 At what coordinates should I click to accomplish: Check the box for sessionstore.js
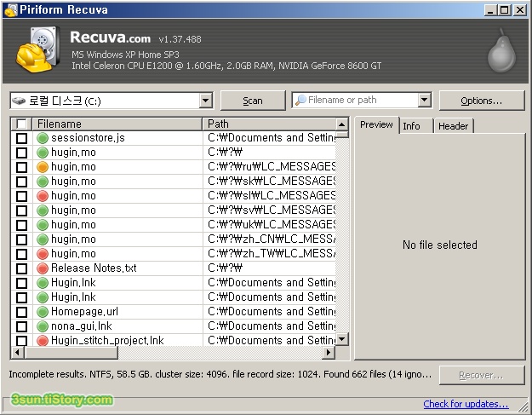(x=22, y=138)
